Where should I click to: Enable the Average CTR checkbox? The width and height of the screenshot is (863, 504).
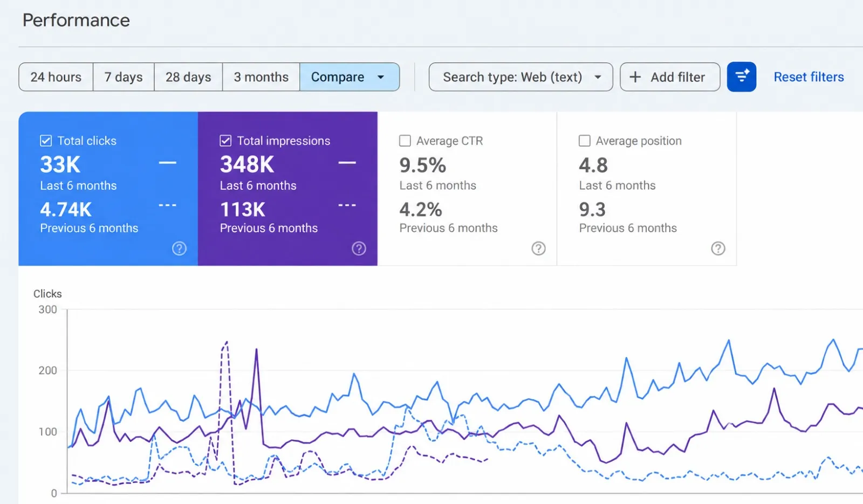pyautogui.click(x=405, y=141)
